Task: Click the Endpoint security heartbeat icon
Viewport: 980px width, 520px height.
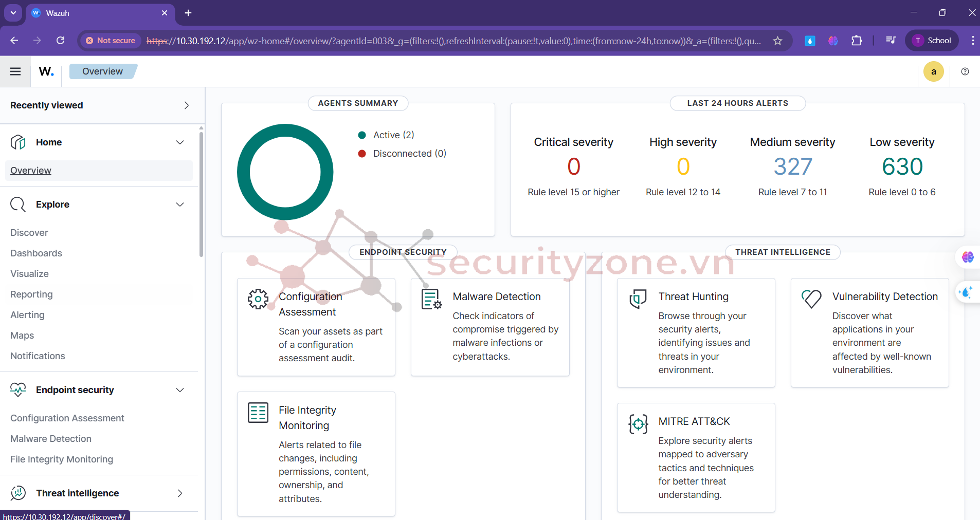Action: pyautogui.click(x=18, y=390)
